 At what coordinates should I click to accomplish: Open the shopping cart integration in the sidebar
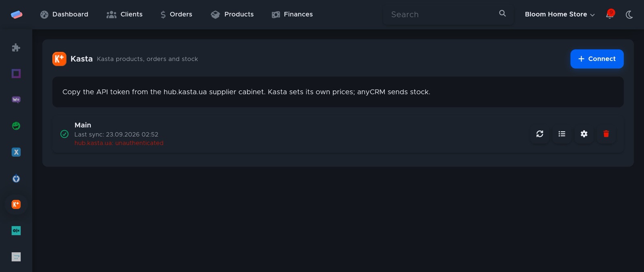pyautogui.click(x=16, y=257)
